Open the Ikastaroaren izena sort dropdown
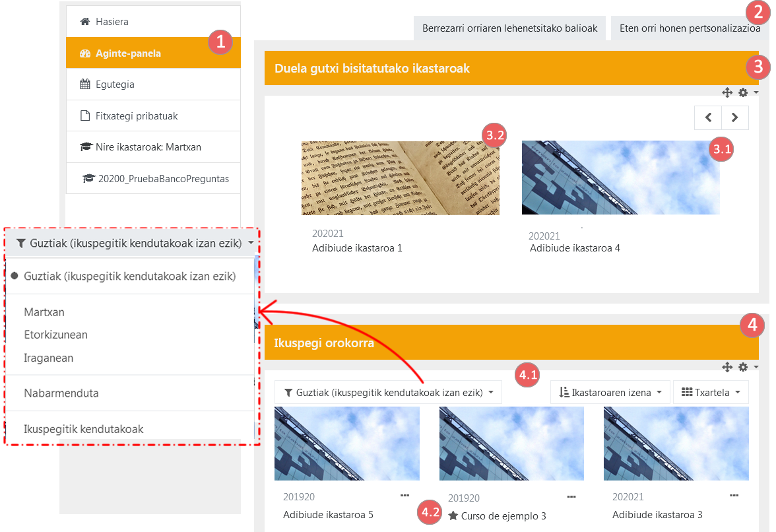 (610, 392)
